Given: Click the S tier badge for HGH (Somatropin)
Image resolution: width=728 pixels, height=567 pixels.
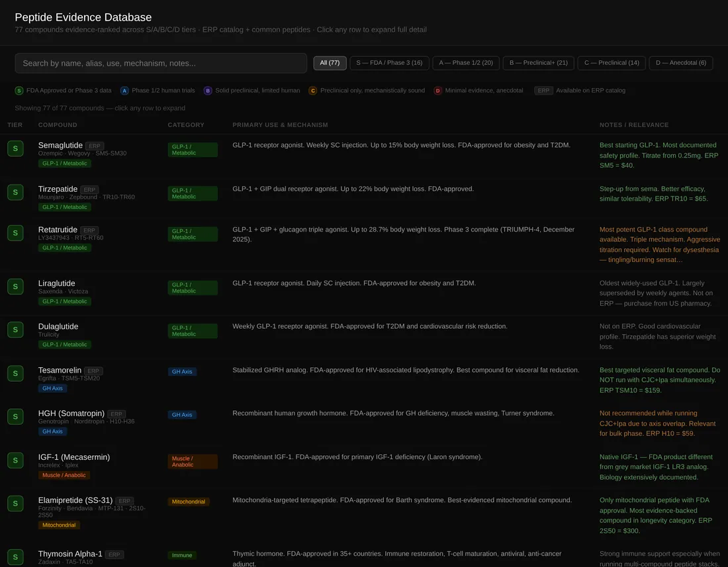Looking at the screenshot, I should (15, 417).
